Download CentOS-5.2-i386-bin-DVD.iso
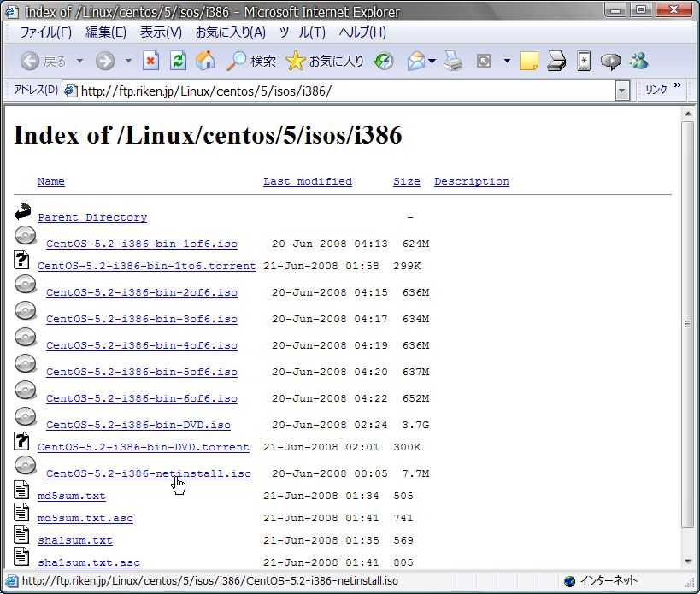The width and height of the screenshot is (700, 594). click(x=138, y=425)
